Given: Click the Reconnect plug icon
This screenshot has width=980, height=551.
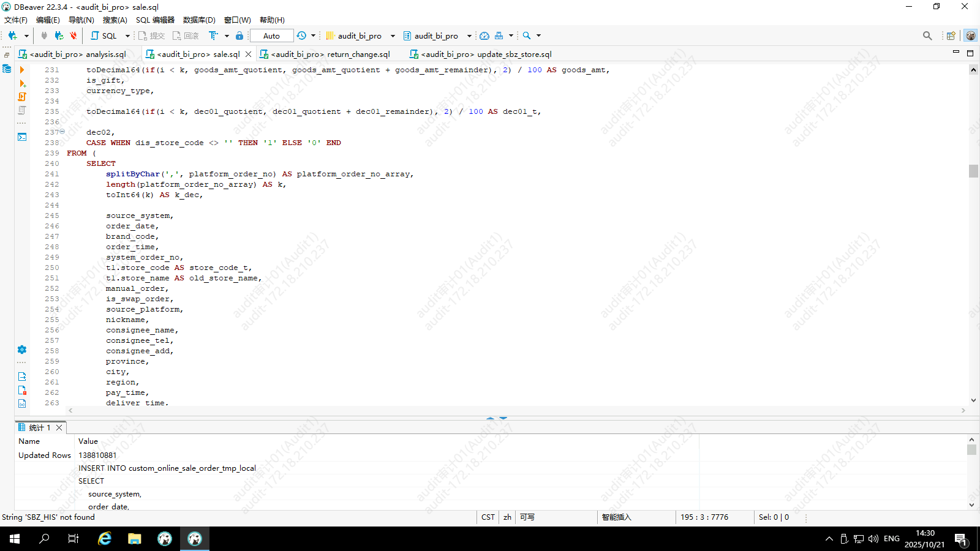Looking at the screenshot, I should pos(59,36).
